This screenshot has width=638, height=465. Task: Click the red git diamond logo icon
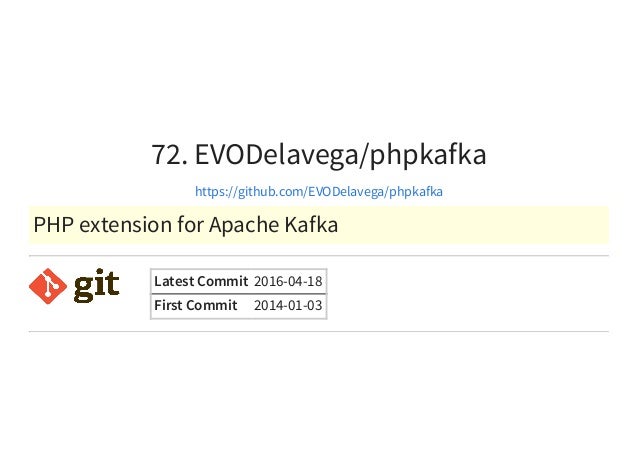48,286
